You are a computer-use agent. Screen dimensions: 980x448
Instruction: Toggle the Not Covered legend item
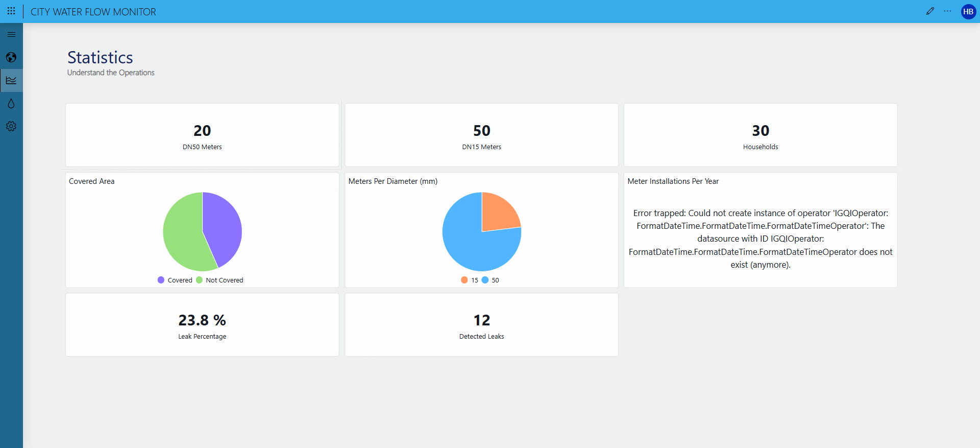219,280
